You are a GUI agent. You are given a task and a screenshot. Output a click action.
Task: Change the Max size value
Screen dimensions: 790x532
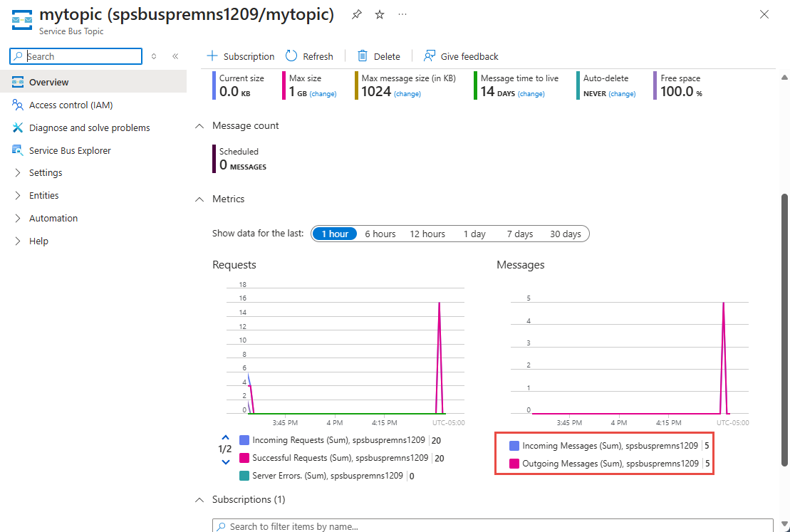323,94
